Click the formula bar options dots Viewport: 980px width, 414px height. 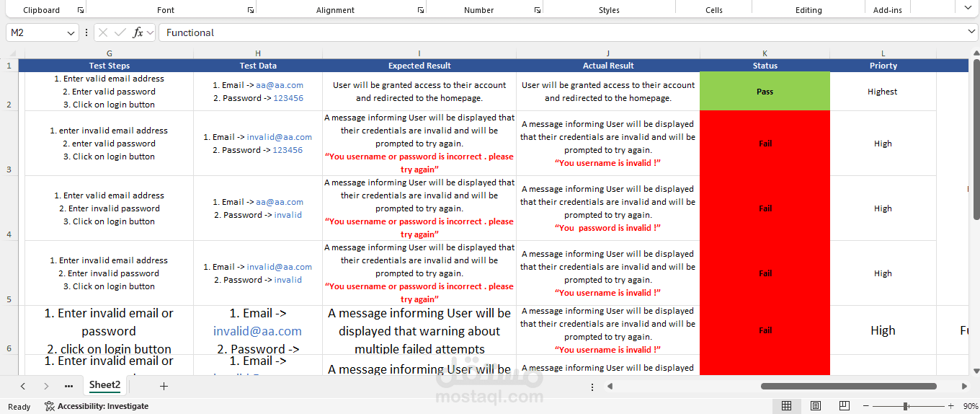coord(86,33)
